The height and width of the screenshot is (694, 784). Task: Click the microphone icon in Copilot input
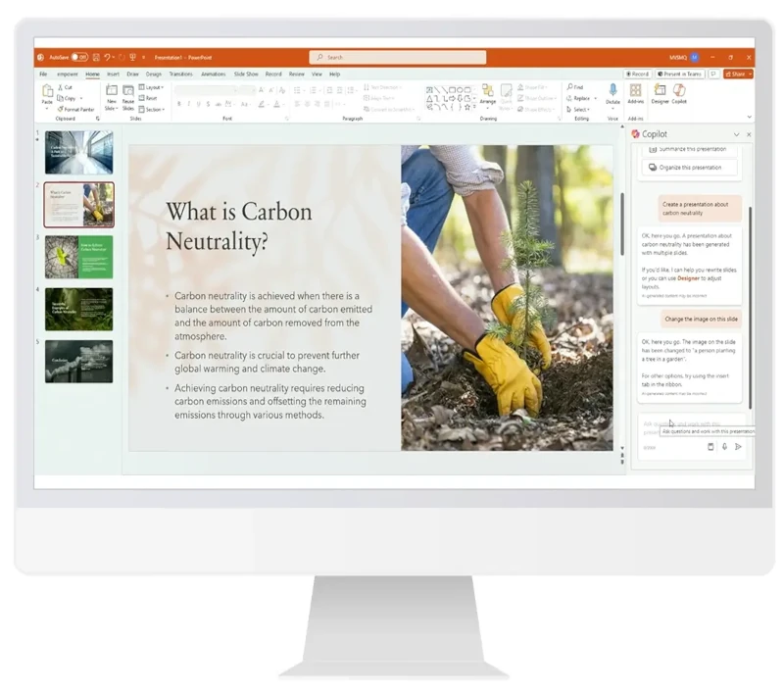724,447
